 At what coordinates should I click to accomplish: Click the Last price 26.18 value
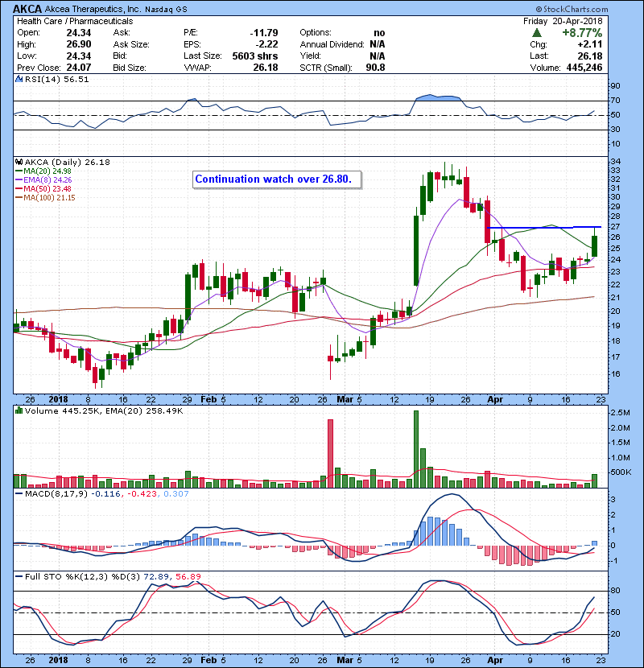tap(590, 56)
